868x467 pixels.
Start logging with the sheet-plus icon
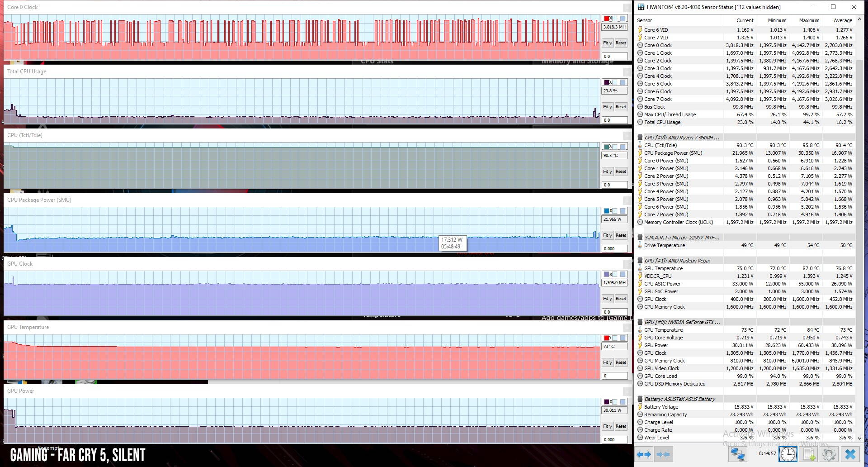click(x=809, y=454)
